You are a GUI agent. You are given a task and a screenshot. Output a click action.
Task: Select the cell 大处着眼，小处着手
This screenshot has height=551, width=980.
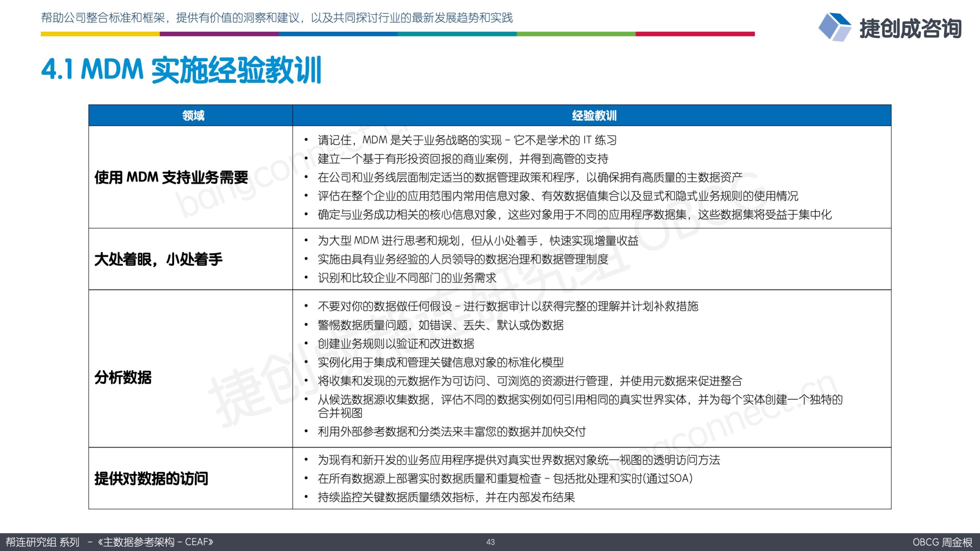(x=191, y=259)
